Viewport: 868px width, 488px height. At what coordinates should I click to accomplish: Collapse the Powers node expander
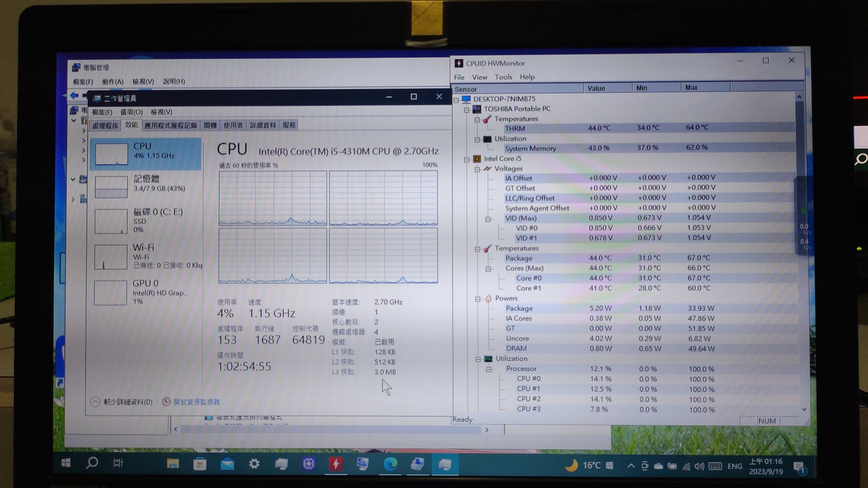(x=478, y=299)
